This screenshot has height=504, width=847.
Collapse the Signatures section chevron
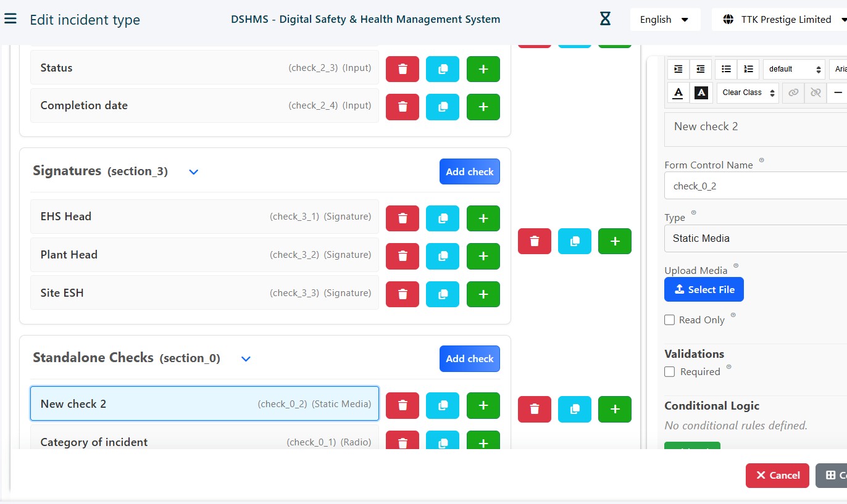193,172
